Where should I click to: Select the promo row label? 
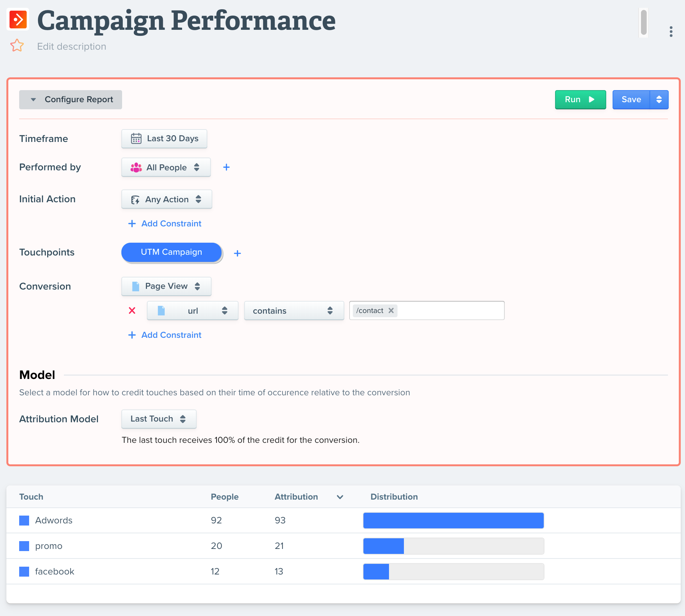coord(49,546)
